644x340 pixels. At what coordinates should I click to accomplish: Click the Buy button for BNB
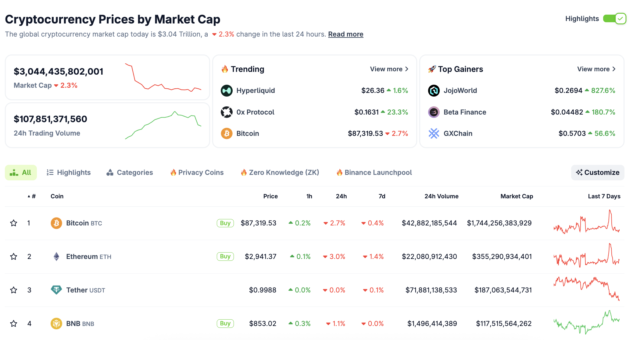(x=225, y=323)
